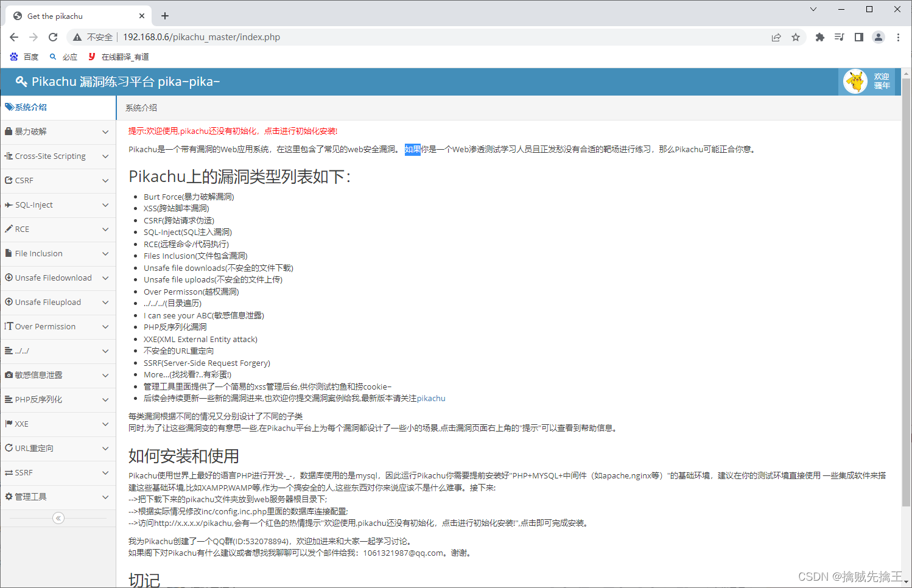
Task: Click the share page icon in address bar
Action: (776, 37)
